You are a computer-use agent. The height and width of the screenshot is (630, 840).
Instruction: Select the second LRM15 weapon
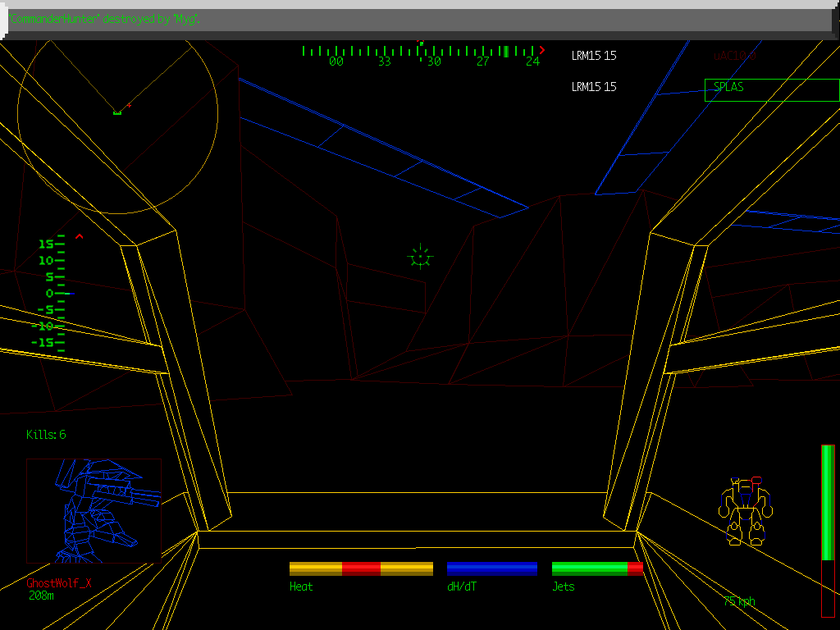pyautogui.click(x=594, y=87)
